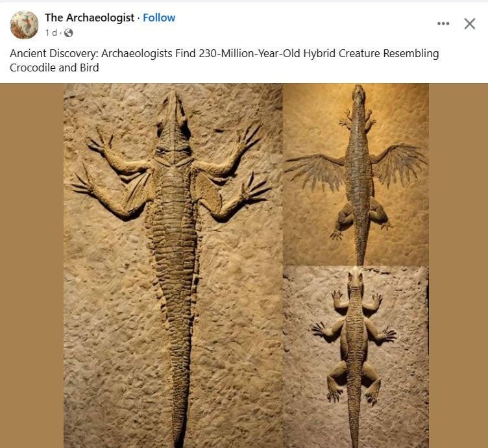Click the Follow link

(x=159, y=18)
